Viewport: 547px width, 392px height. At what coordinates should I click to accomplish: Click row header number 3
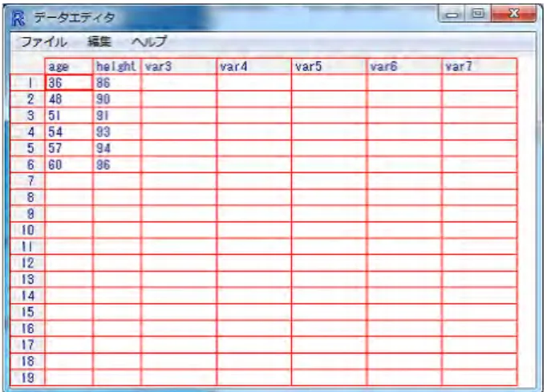(28, 115)
